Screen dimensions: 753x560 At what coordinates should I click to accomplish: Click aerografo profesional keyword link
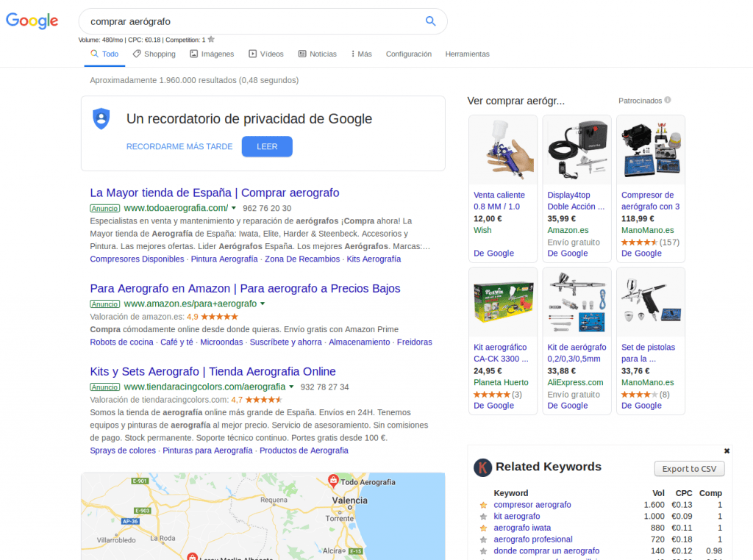[x=533, y=539]
